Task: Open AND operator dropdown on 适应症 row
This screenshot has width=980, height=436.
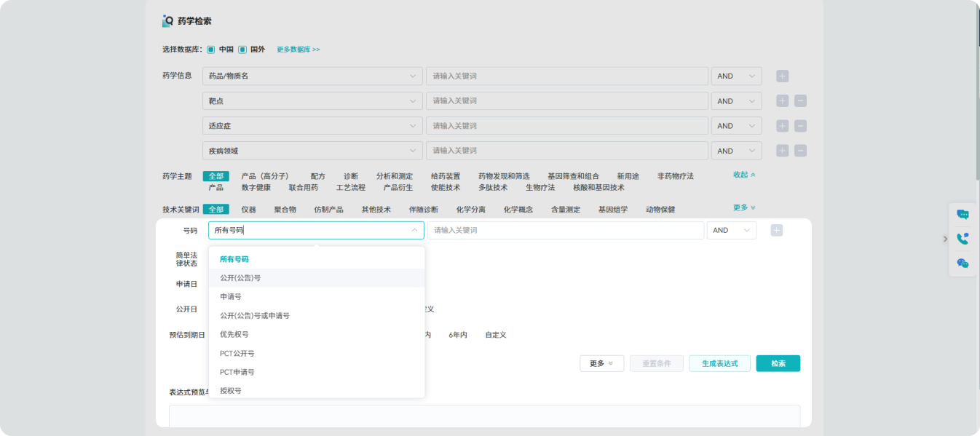Action: (737, 126)
